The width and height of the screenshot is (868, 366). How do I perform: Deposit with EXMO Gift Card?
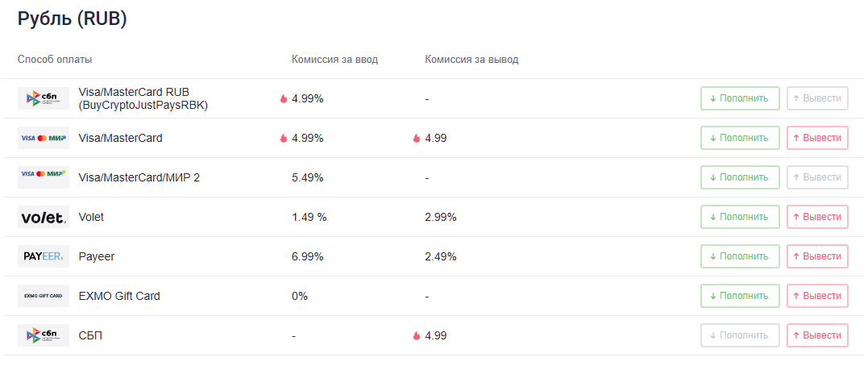(740, 296)
